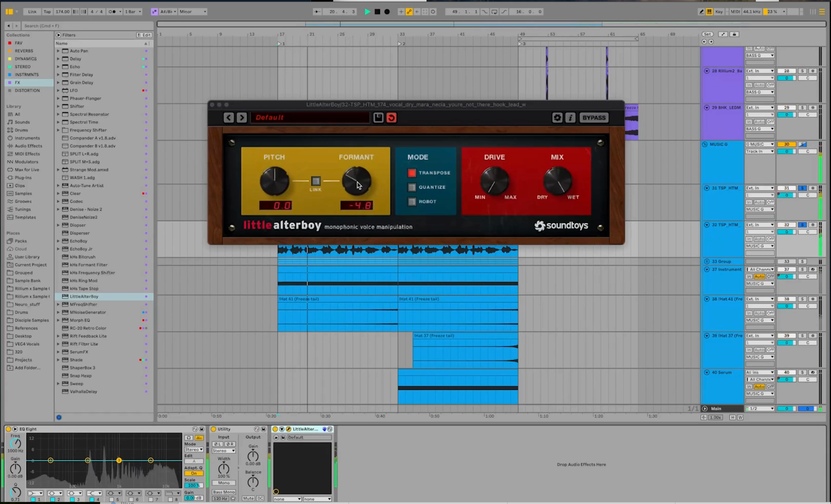The image size is (831, 504).
Task: Click the Set locator button
Action: [707, 34]
